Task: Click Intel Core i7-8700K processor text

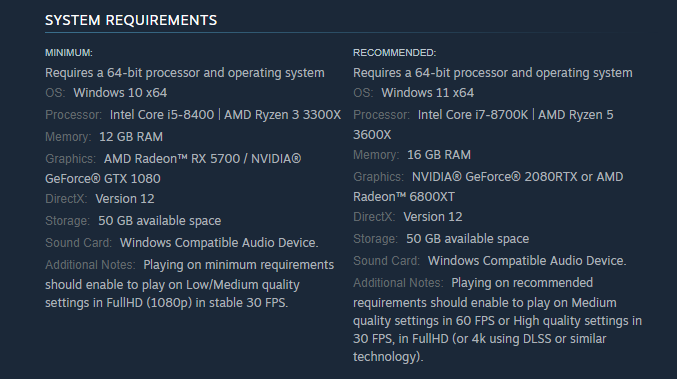Action: coord(473,115)
